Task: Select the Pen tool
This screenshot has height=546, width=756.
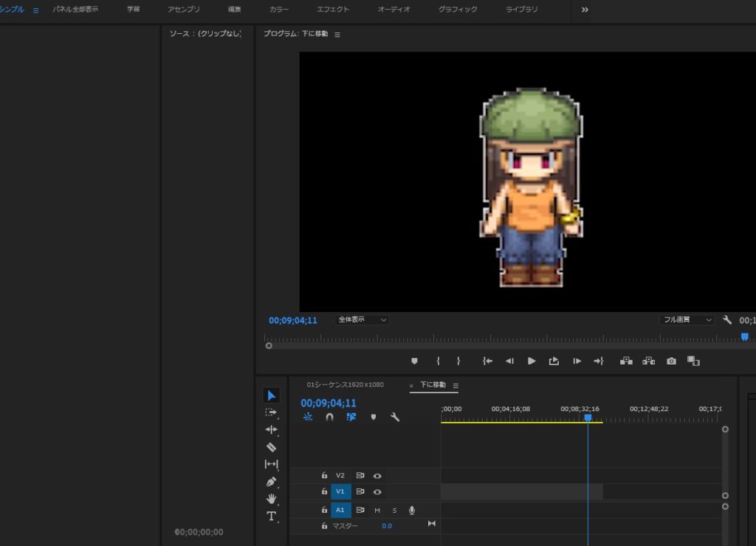Action: (x=271, y=482)
